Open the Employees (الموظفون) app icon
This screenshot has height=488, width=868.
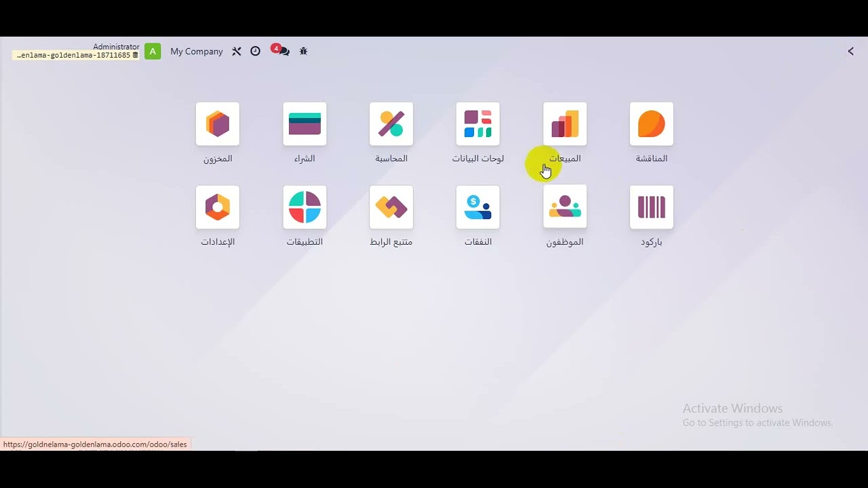pyautogui.click(x=565, y=206)
